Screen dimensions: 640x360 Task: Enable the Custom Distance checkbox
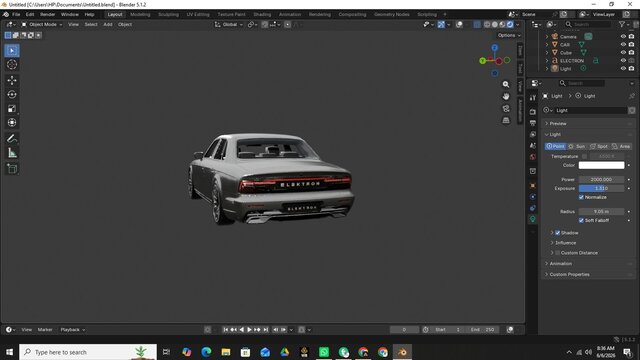pos(558,253)
